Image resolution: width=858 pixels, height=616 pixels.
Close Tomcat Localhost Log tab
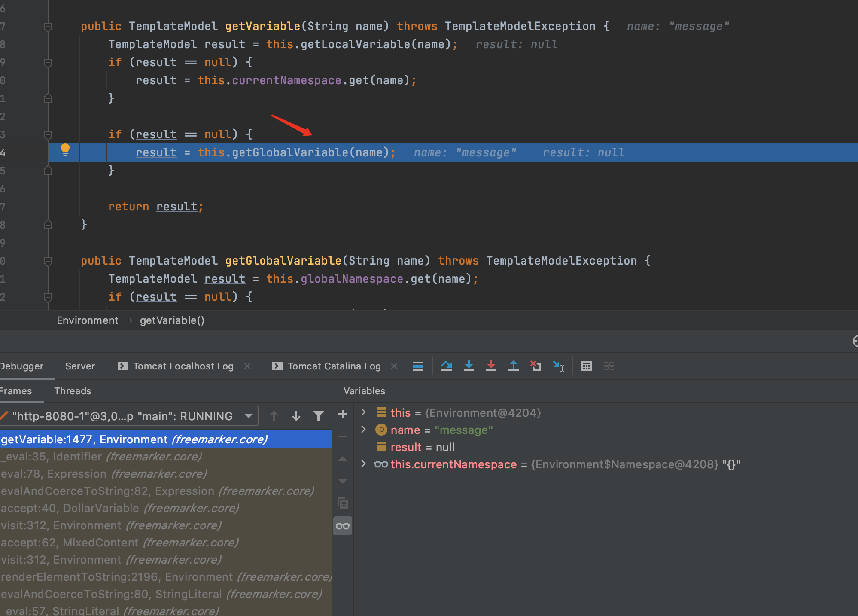(247, 366)
